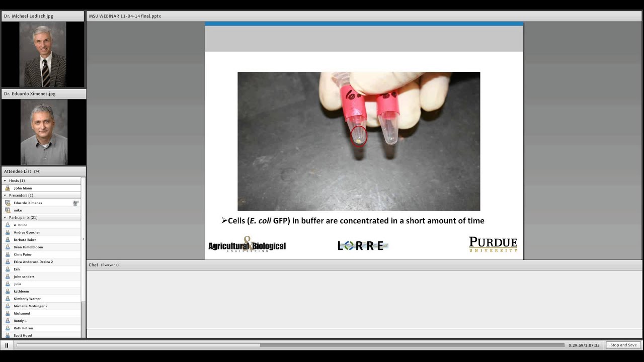Image resolution: width=644 pixels, height=362 pixels.
Task: Click participant icon beside Chris Paine
Action: click(x=8, y=254)
